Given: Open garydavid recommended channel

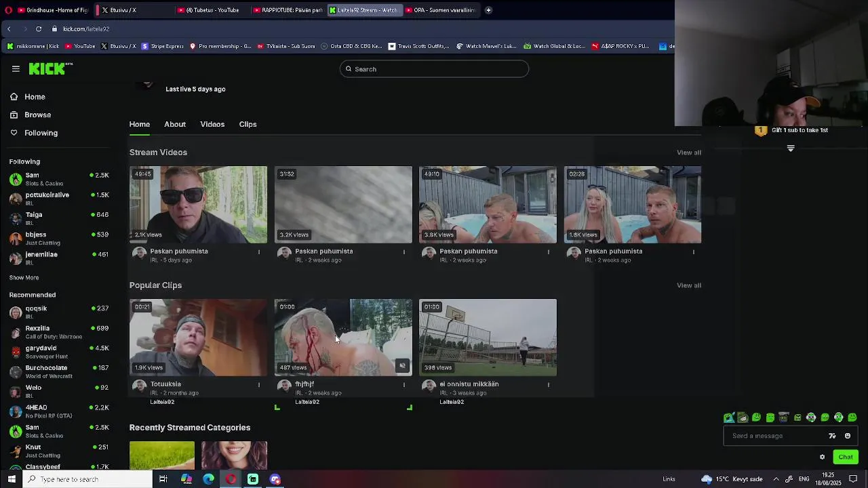Looking at the screenshot, I should (59, 352).
